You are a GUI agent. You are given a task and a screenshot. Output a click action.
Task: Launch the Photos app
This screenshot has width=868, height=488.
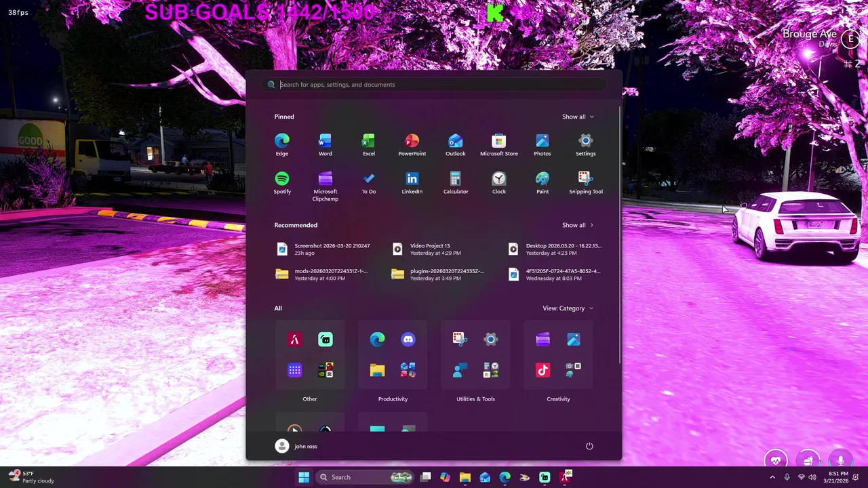pyautogui.click(x=542, y=144)
